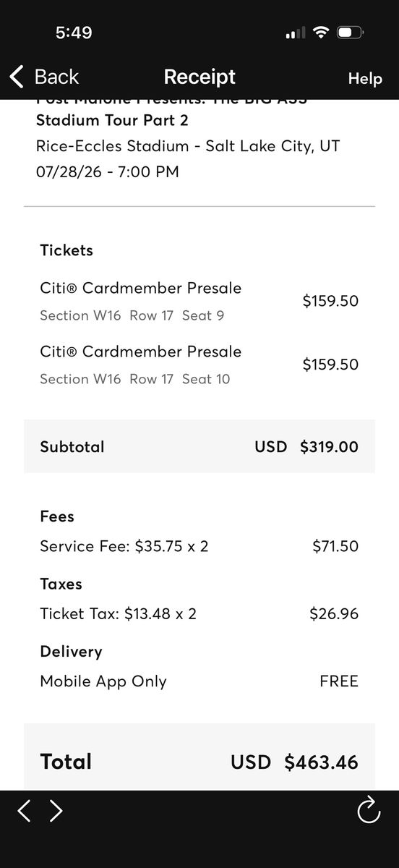399x868 pixels.
Task: Tap the Back text button
Action: click(x=56, y=77)
